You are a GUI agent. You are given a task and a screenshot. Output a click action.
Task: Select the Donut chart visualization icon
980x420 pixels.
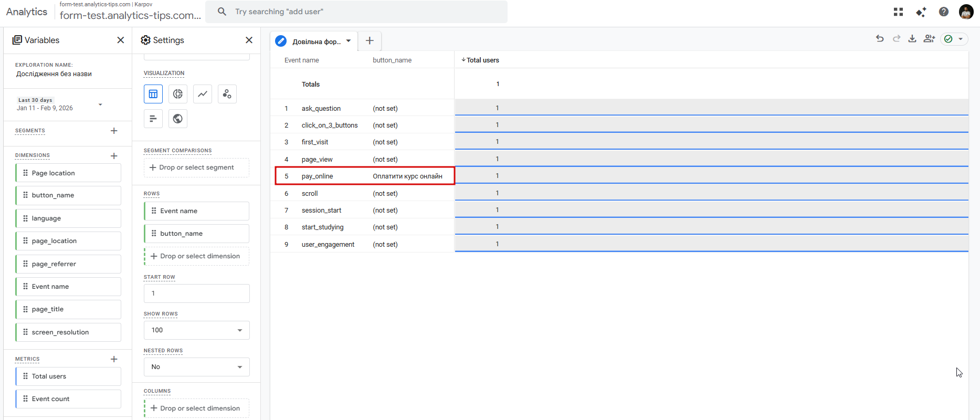(178, 94)
